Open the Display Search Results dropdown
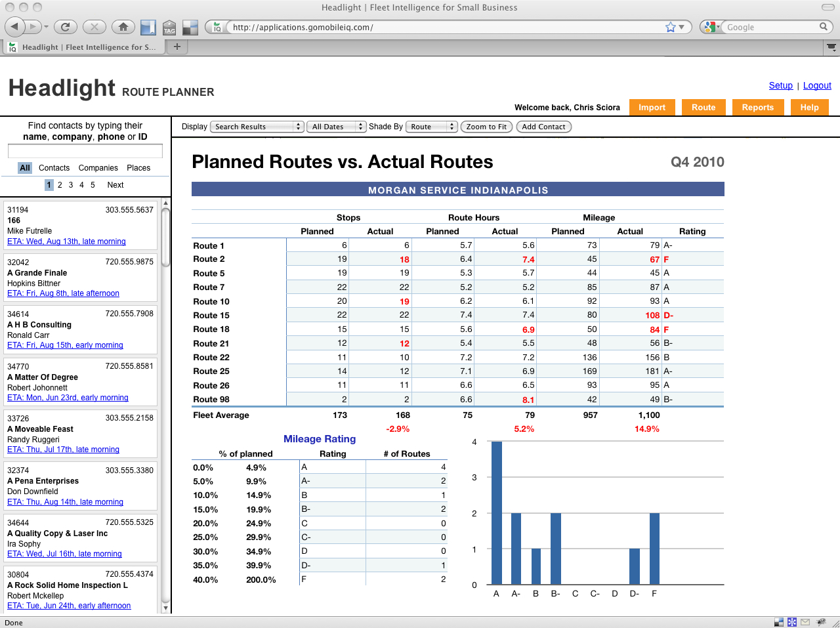Screen dimensions: 840x628 click(257, 127)
